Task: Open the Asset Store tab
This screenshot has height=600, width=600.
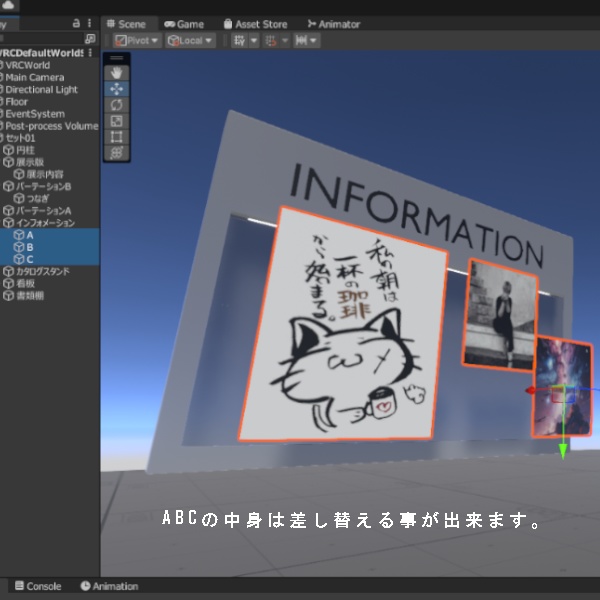Action: click(255, 24)
